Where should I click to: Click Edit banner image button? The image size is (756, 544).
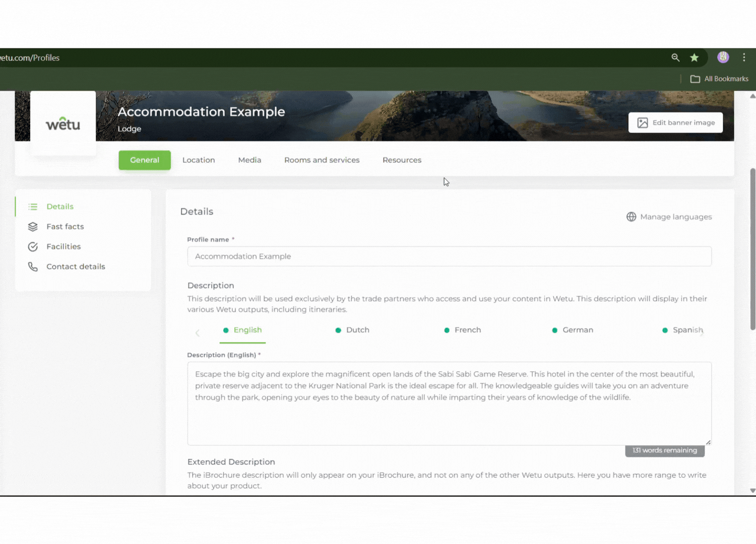click(675, 122)
